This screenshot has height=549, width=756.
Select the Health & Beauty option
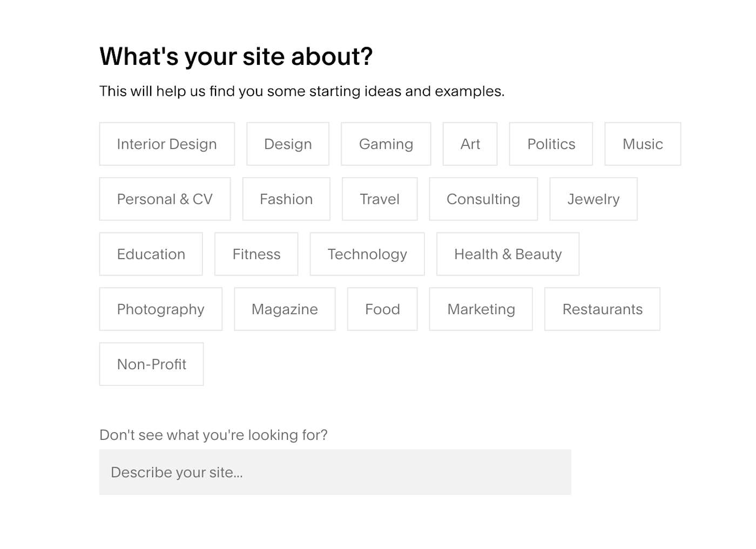point(508,254)
